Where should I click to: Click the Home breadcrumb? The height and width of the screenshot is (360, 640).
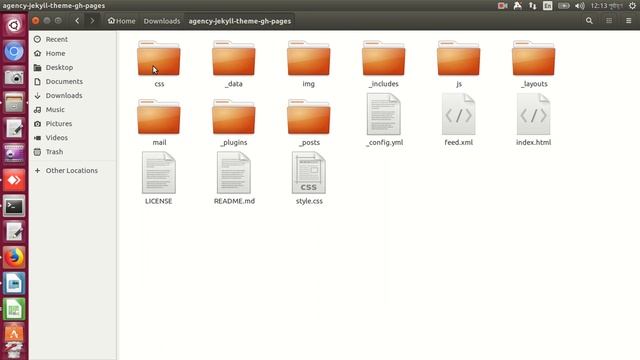coord(121,21)
